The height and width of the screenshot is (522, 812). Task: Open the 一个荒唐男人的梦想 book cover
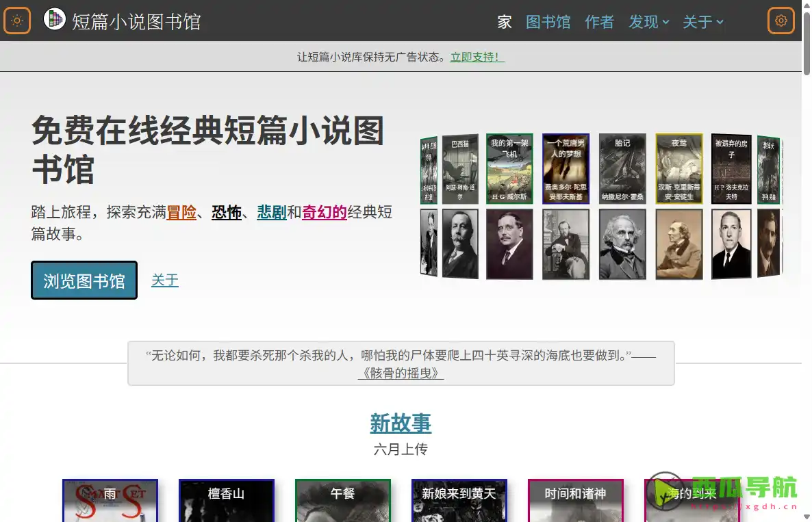[x=566, y=168]
